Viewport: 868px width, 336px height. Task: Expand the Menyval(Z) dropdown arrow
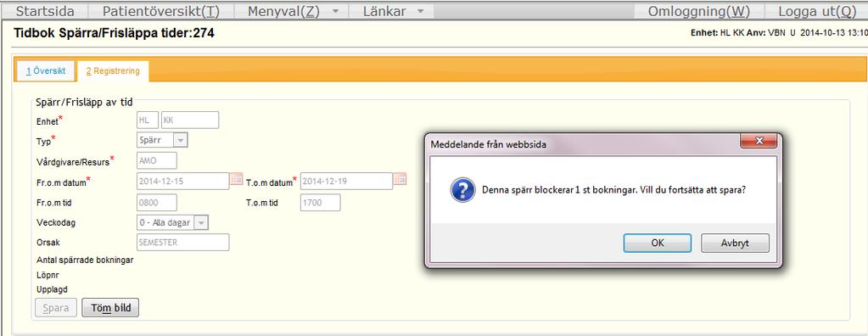pos(335,12)
